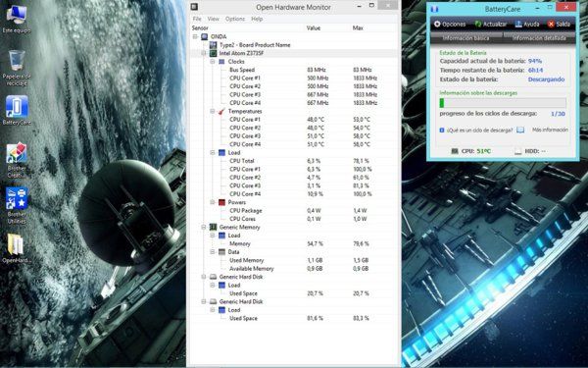Click the Generic Memory chip icon
The width and height of the screenshot is (588, 368).
pyautogui.click(x=213, y=228)
